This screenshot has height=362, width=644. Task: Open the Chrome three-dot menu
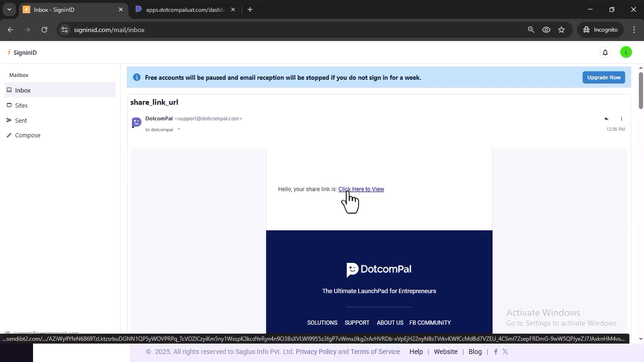pos(634,30)
